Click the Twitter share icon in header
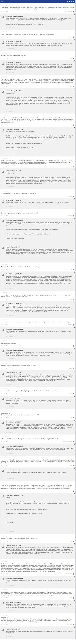Viewport: 76px width, 644px height. point(70,1)
